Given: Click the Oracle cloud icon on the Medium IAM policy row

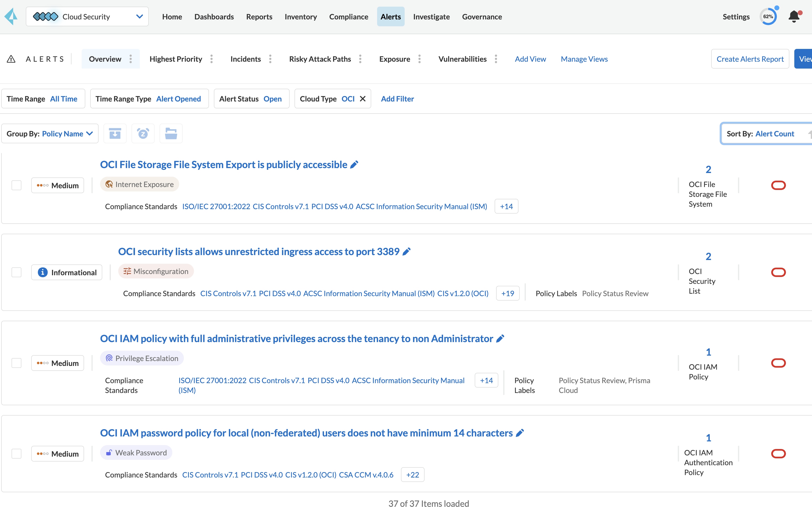Looking at the screenshot, I should click(x=778, y=363).
